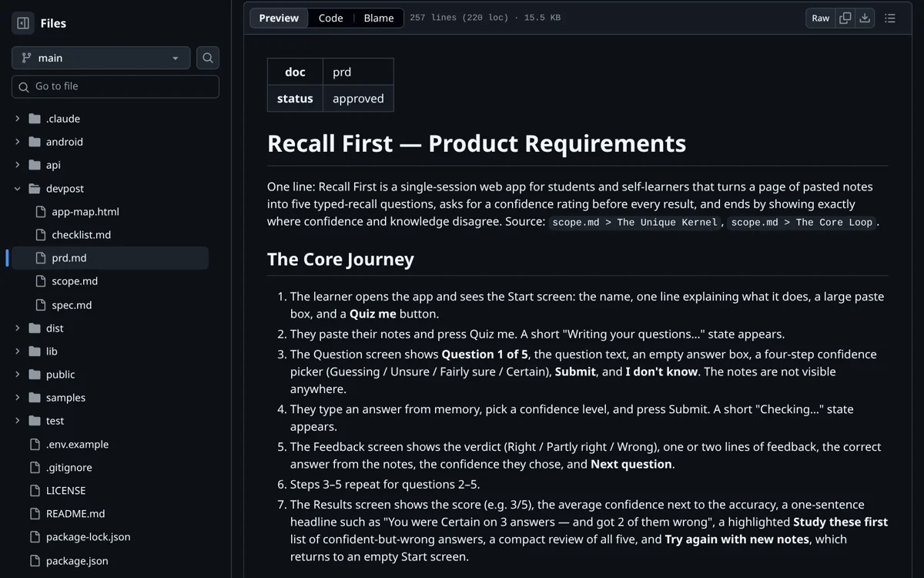Click the README.md file icon
This screenshot has width=924, height=578.
35,513
